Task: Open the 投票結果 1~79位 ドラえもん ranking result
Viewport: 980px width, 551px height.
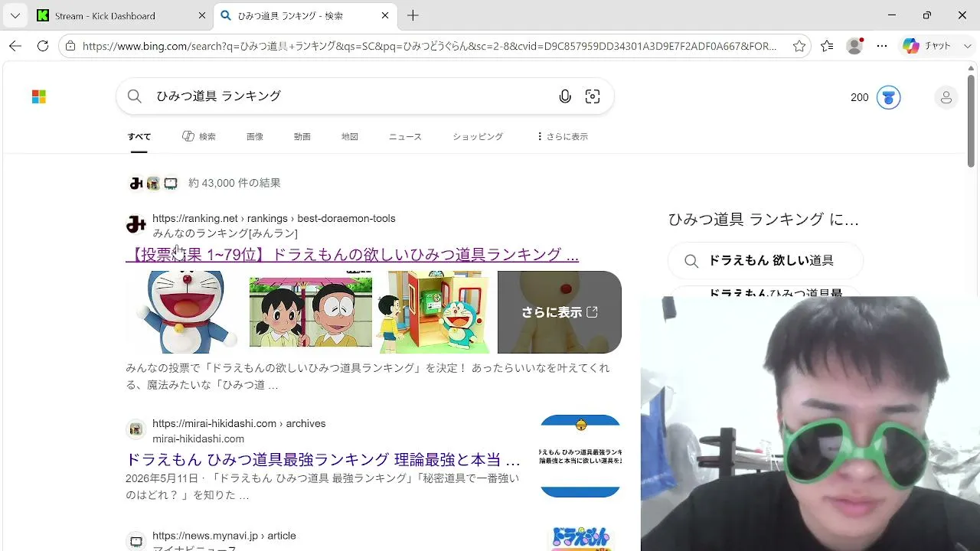Action: [x=352, y=255]
